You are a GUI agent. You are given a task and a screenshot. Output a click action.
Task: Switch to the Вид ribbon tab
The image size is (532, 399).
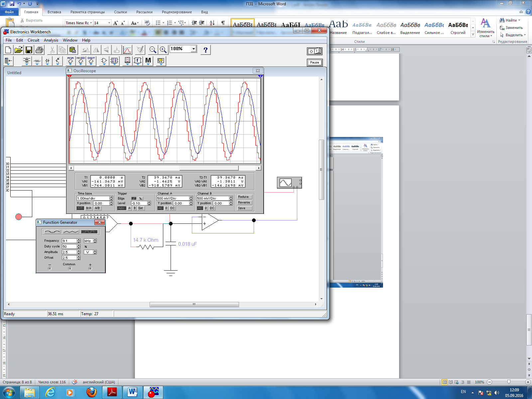pyautogui.click(x=204, y=12)
